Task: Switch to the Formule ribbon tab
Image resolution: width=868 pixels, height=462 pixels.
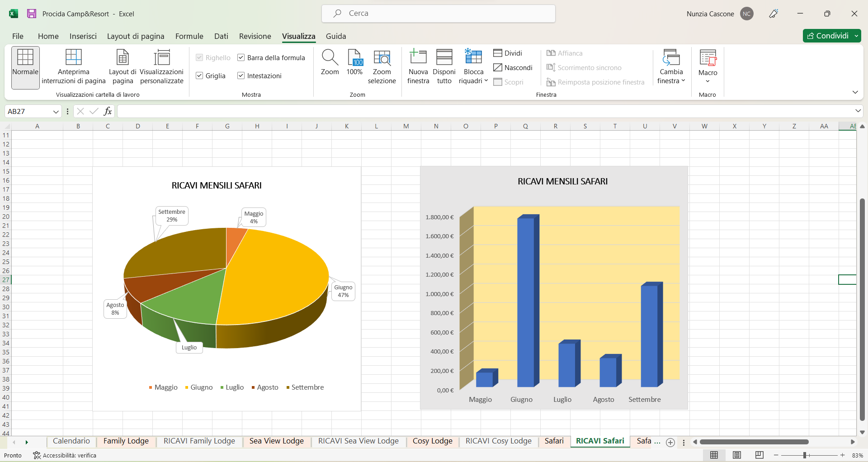Action: 189,36
